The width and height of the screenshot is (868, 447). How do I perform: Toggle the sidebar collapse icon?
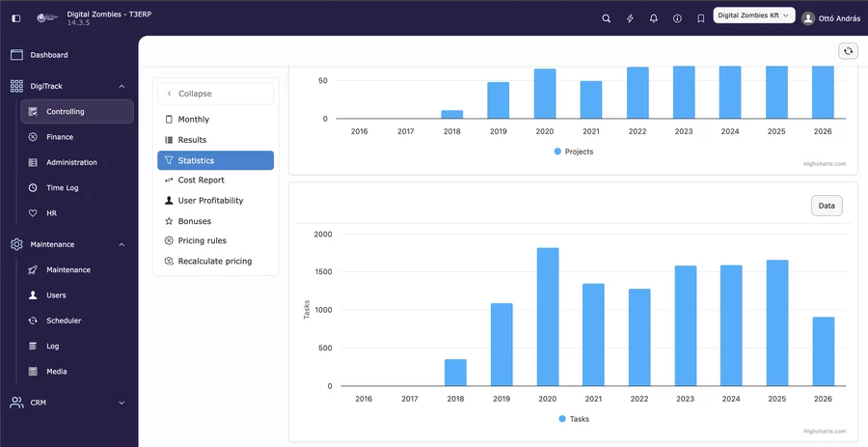point(16,18)
